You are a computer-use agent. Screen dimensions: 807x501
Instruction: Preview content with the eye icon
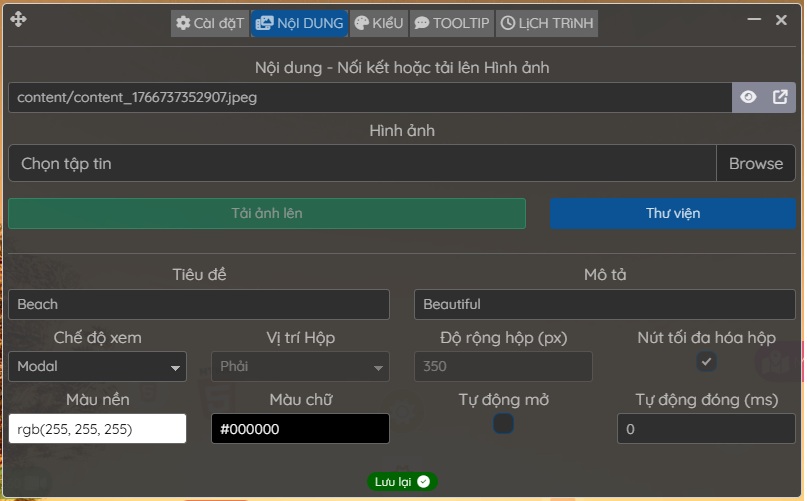748,97
